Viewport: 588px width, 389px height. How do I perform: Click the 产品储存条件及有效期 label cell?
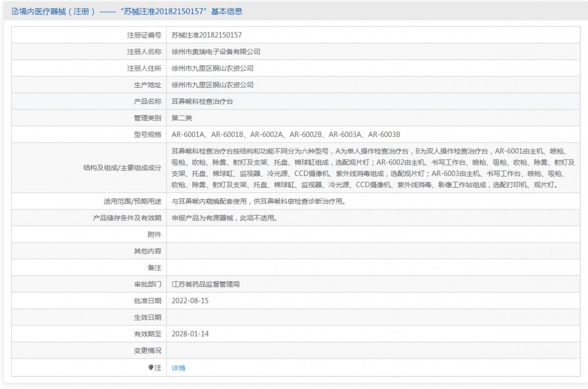pos(89,218)
